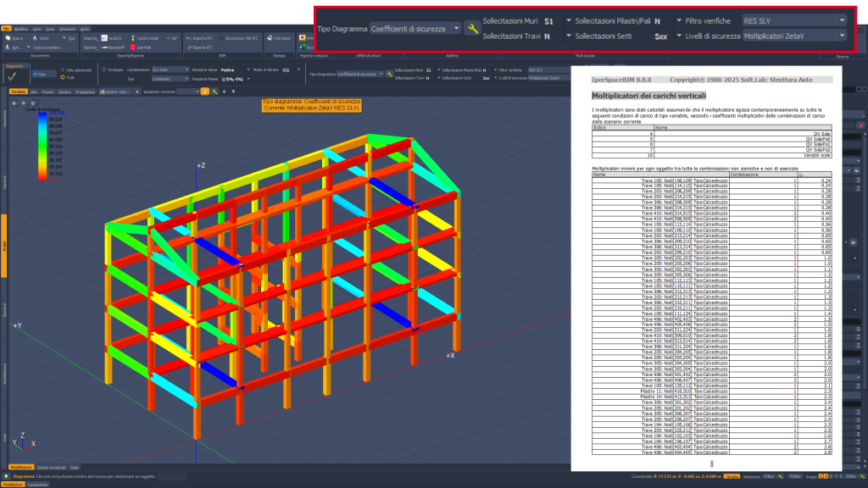
Task: Switch to the Alto view tab
Action: (x=34, y=91)
